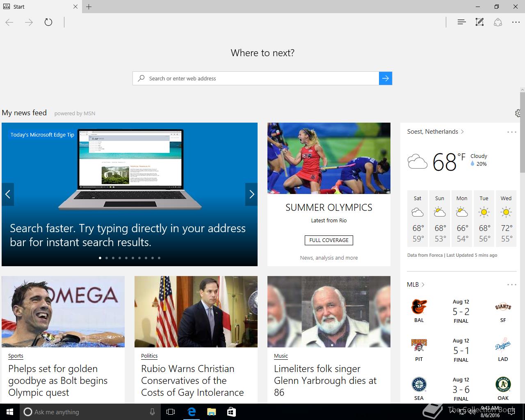Open the Windows Store from the taskbar
This screenshot has height=420, width=525.
pyautogui.click(x=231, y=412)
